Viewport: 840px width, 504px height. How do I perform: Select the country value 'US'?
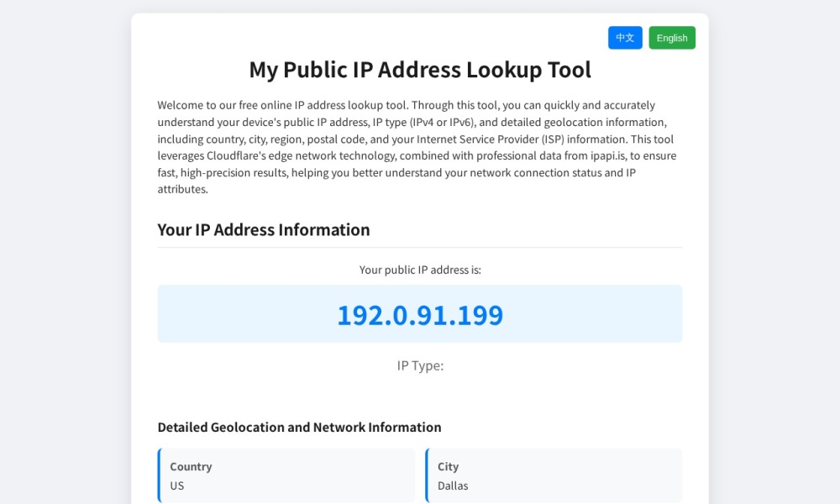point(177,486)
